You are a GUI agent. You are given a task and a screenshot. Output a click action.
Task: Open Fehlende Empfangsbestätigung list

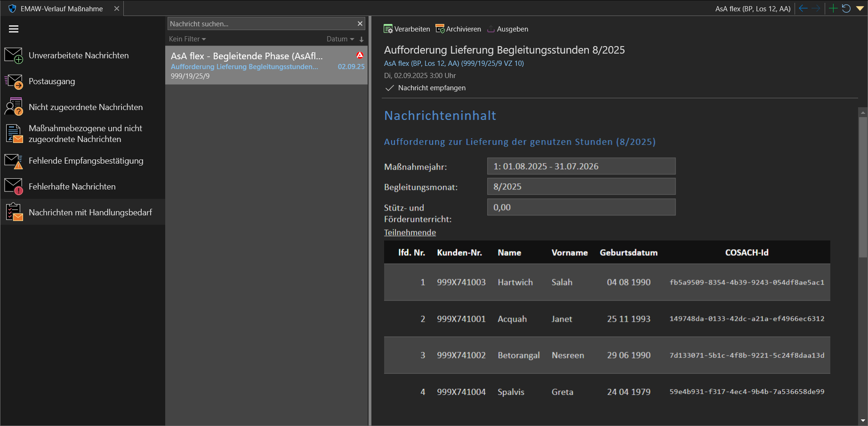83,161
